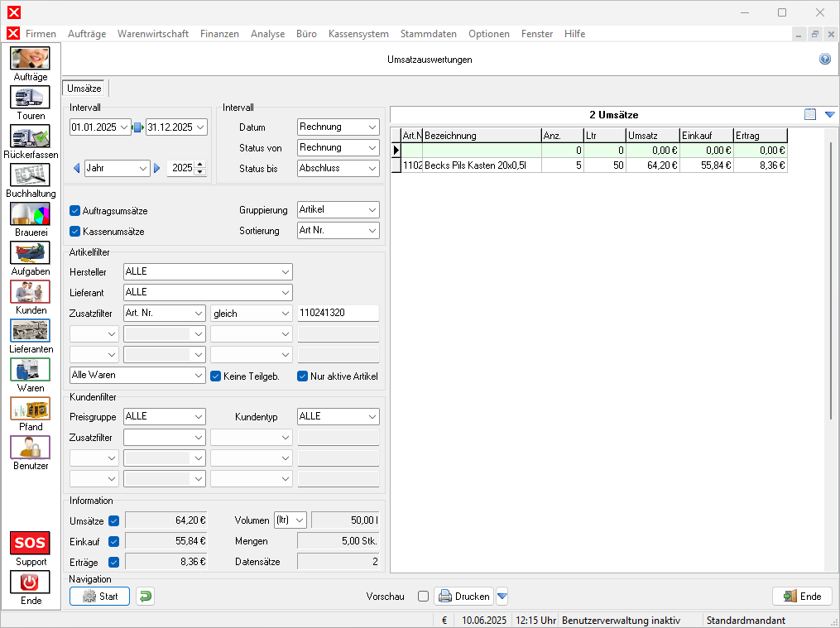Open the Kassensystem menu

[x=358, y=34]
